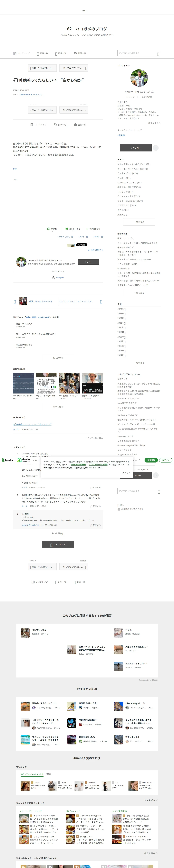Click the 記事一覧 icon below article date
The image size is (174, 868).
tap(55, 125)
